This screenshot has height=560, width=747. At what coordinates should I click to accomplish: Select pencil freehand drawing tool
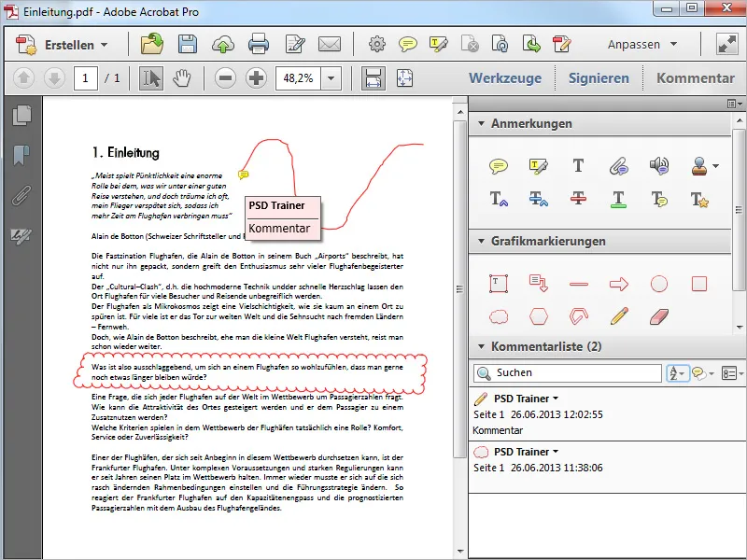[x=619, y=316]
